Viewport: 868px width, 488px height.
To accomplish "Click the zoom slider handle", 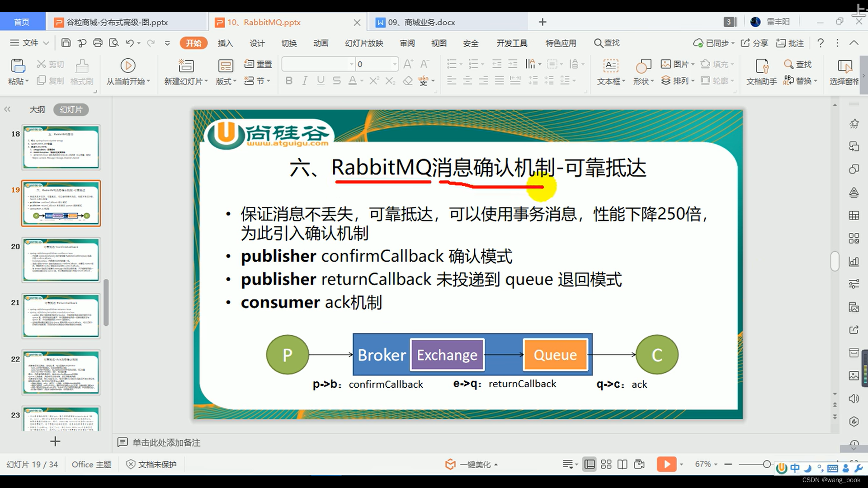I will [767, 464].
